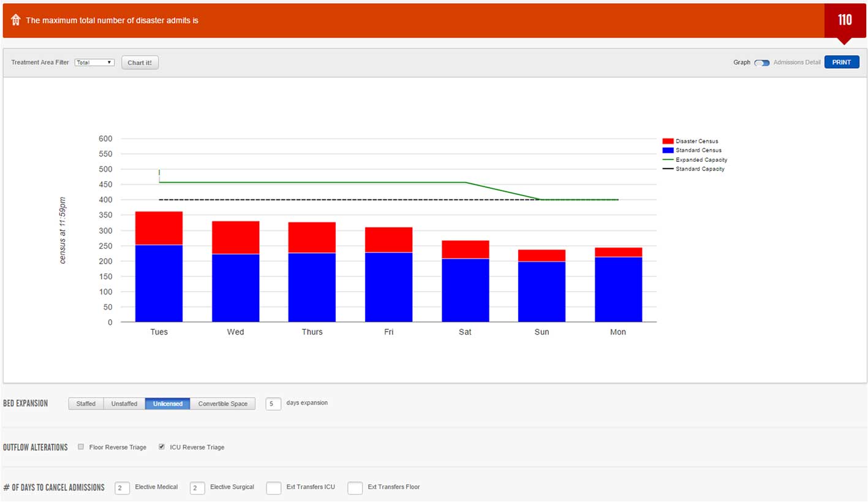Click the Treatment Area Filter label
The image size is (868, 502).
coord(40,63)
